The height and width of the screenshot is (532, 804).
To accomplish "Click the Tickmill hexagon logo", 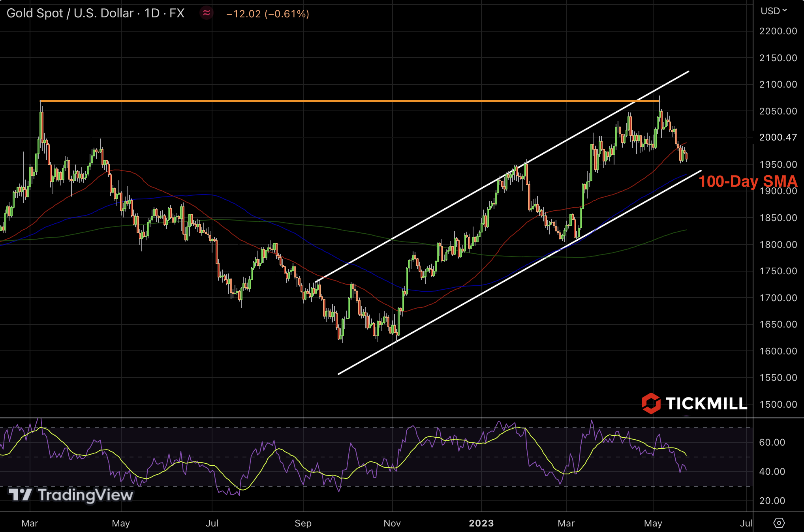I will coord(651,403).
